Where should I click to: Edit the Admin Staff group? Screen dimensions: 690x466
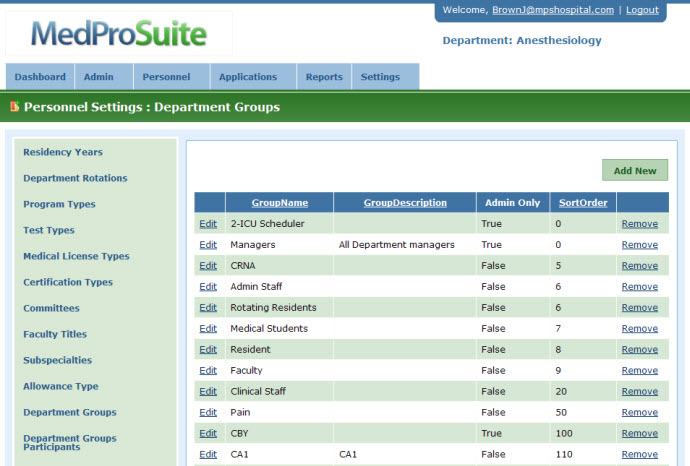click(x=208, y=286)
